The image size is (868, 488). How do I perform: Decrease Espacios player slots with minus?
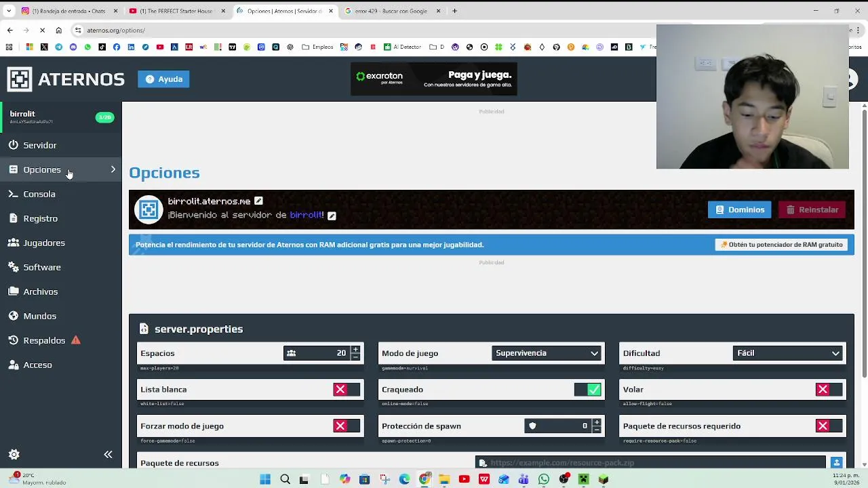tap(355, 357)
